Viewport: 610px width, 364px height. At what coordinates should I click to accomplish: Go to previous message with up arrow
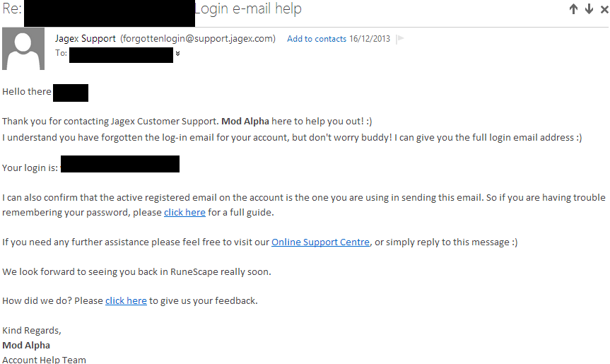click(573, 9)
